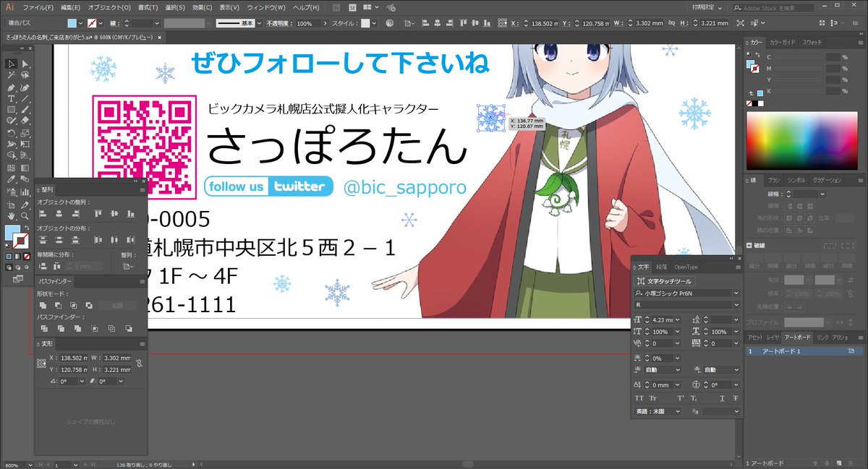Select the Gradient tool

coord(25,168)
